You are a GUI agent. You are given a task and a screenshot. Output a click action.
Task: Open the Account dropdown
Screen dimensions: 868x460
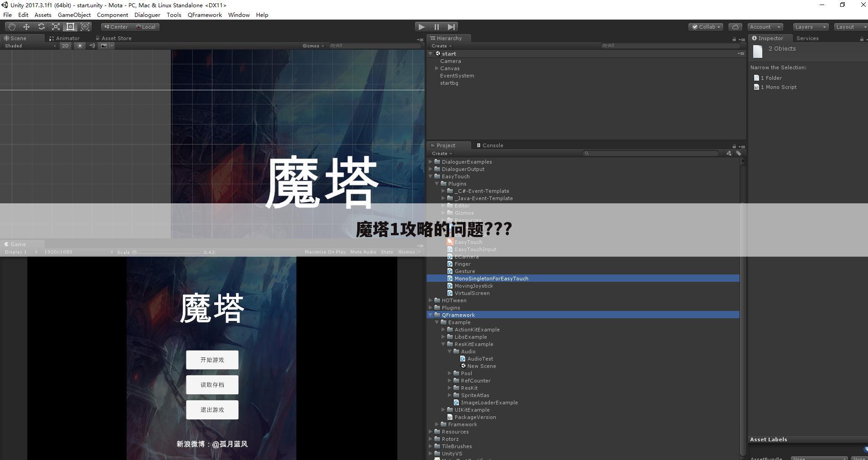765,27
